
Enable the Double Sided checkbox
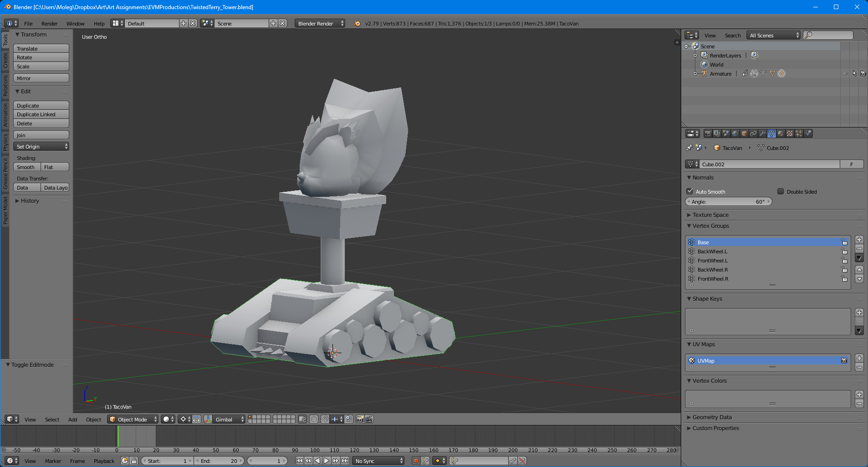781,191
